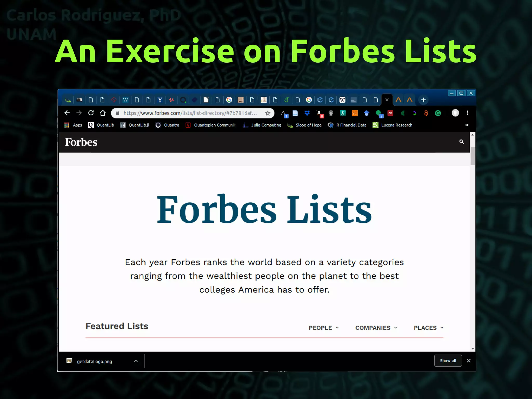Click the Show all downloads button
Screen dimensions: 532x399
(x=448, y=361)
